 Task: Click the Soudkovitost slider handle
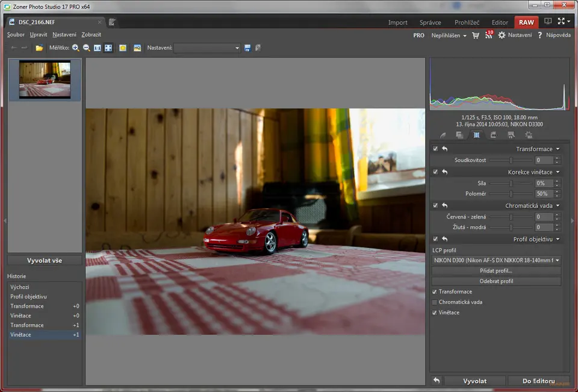pyautogui.click(x=511, y=160)
